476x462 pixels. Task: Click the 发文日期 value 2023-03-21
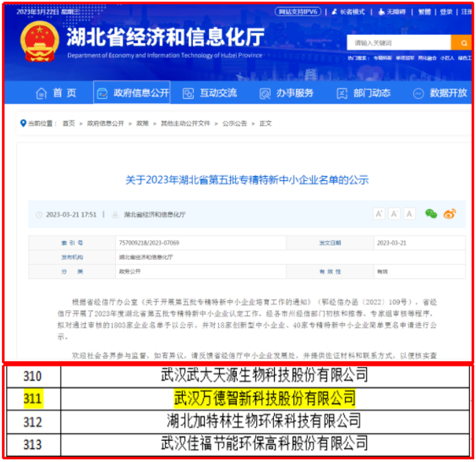[x=392, y=243]
